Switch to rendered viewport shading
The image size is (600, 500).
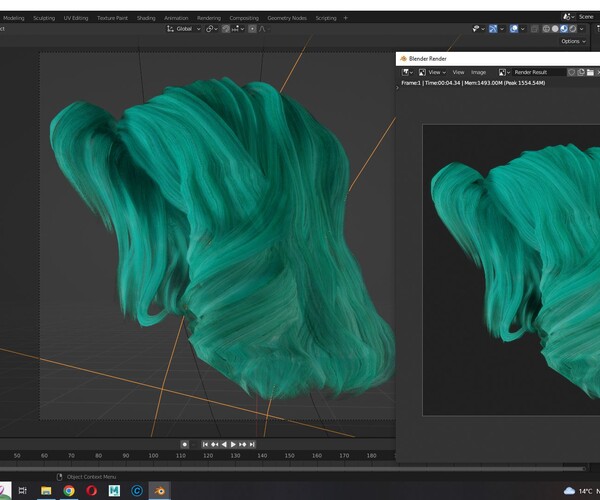(573, 29)
